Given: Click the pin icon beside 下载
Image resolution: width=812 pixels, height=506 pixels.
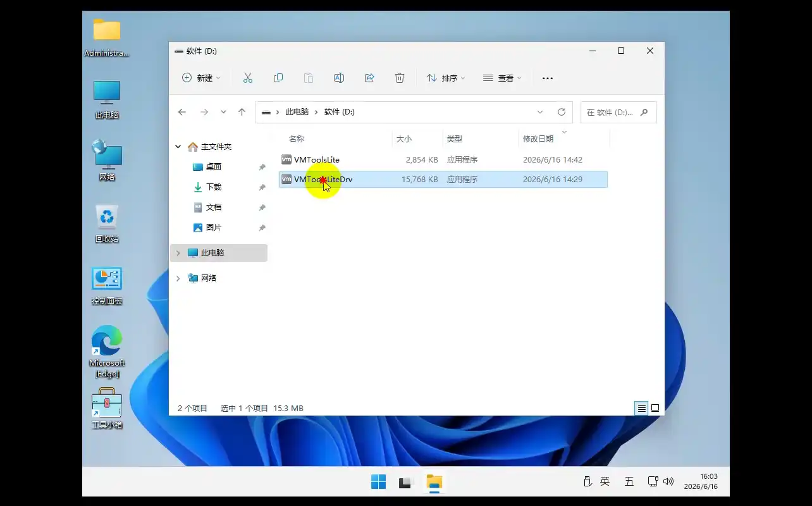Looking at the screenshot, I should coord(262,187).
